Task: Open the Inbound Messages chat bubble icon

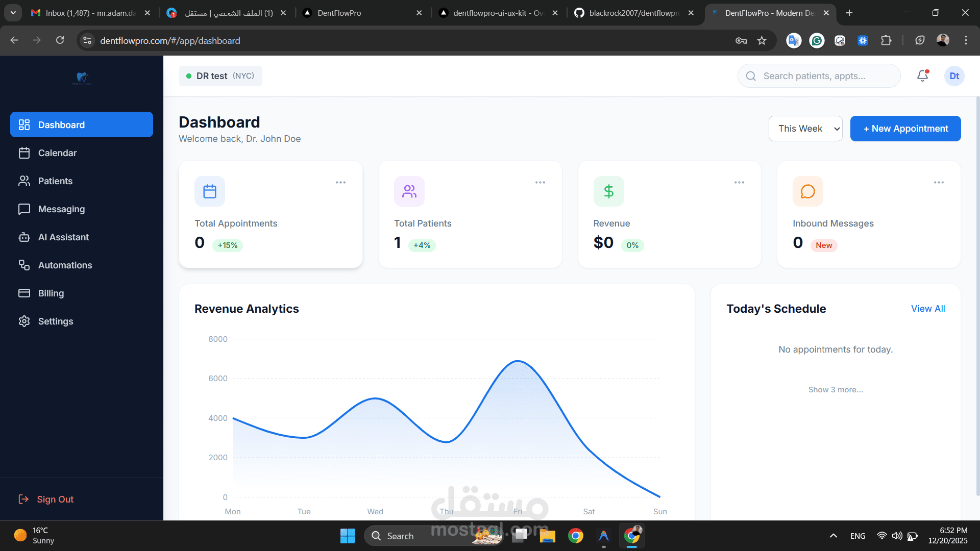Action: (807, 191)
